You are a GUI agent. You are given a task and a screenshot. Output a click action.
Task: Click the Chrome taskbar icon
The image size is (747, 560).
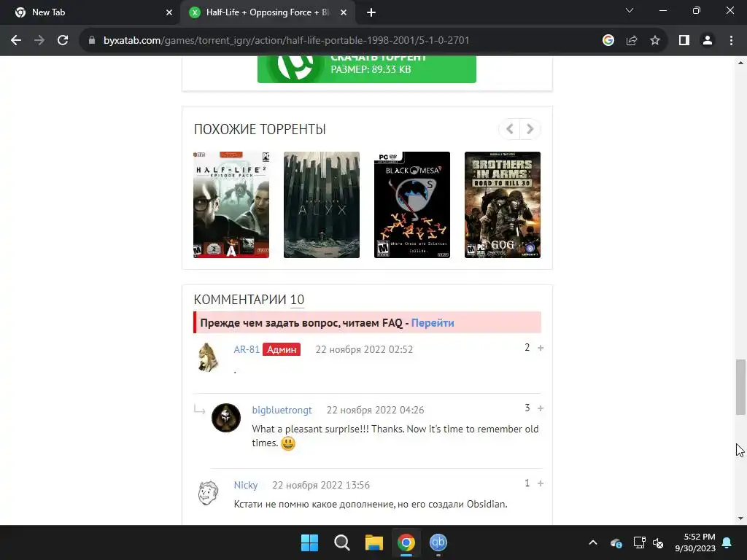(x=406, y=542)
